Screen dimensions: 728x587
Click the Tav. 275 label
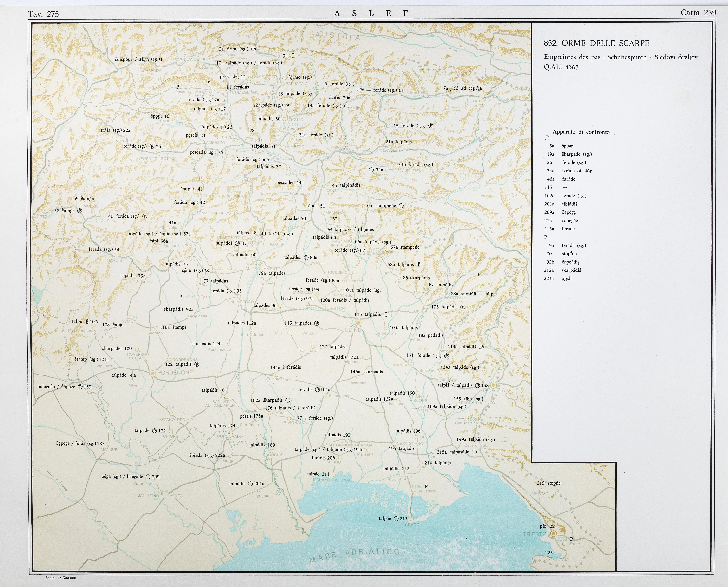pyautogui.click(x=43, y=14)
